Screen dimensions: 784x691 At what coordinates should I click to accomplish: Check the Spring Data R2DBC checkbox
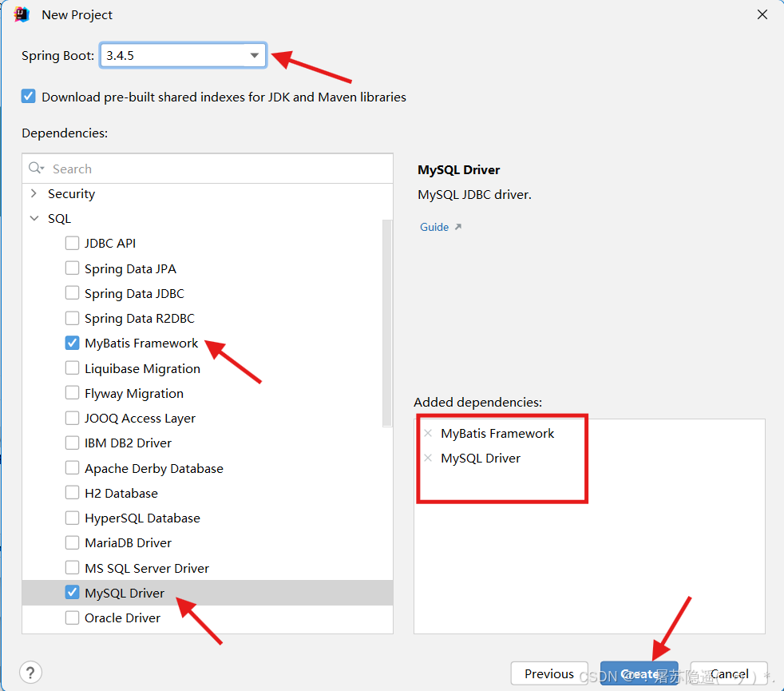[x=72, y=318]
